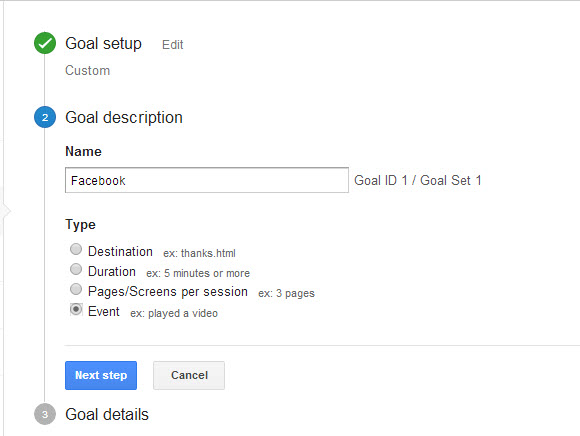Select the Duration goal type
Viewport: 580px width, 436px height.
coord(76,269)
